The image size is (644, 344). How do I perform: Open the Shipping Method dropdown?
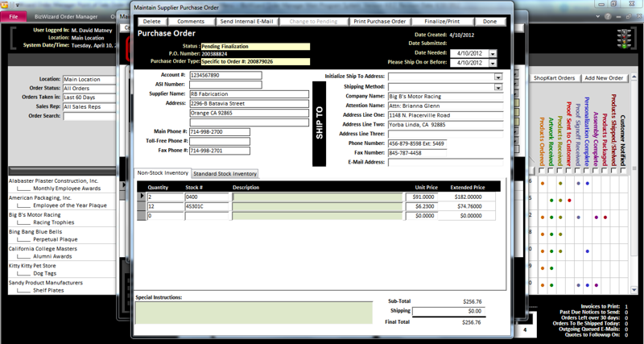(x=498, y=86)
